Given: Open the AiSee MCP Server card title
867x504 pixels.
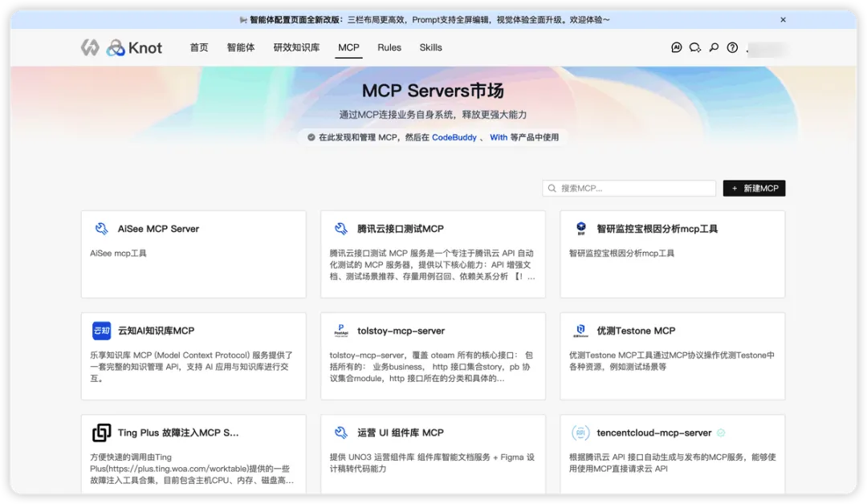Looking at the screenshot, I should 158,229.
